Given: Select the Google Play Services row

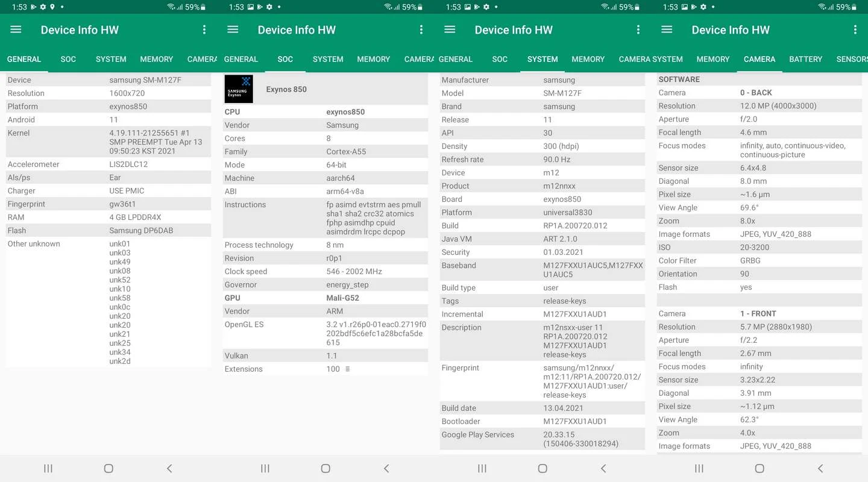Looking at the screenshot, I should [x=542, y=439].
